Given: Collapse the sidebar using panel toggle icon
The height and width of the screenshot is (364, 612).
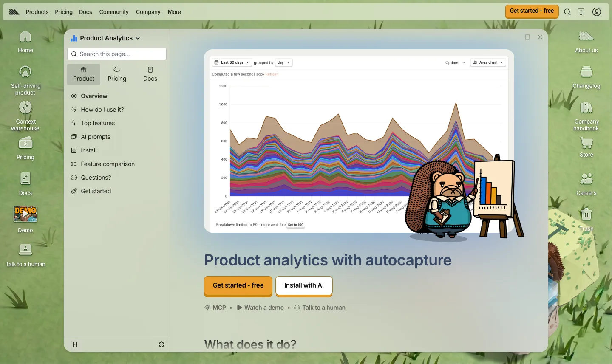Looking at the screenshot, I should (x=74, y=344).
